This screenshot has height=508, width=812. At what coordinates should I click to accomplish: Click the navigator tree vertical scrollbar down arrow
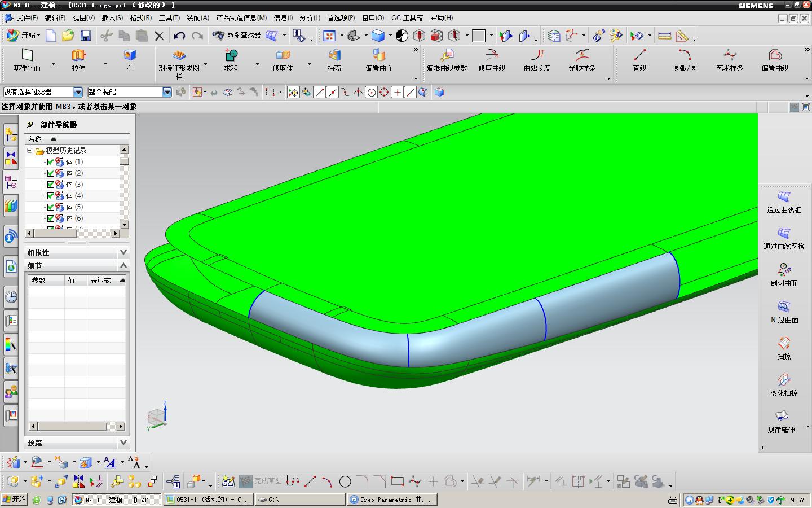point(125,224)
